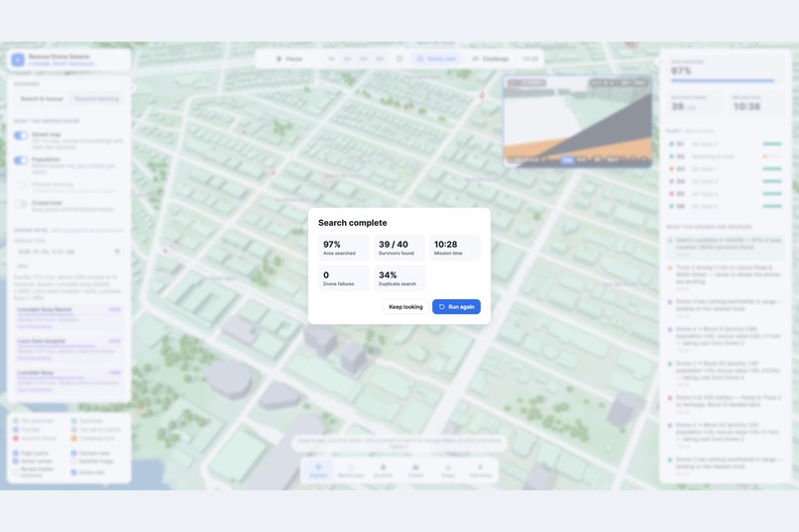Select drone 02 Returning to truck row
Viewport: 799px width, 532px height.
point(725,157)
